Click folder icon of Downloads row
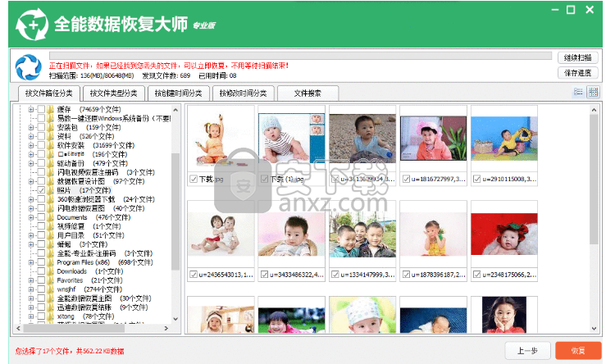The height and width of the screenshot is (364, 606). [x=51, y=271]
